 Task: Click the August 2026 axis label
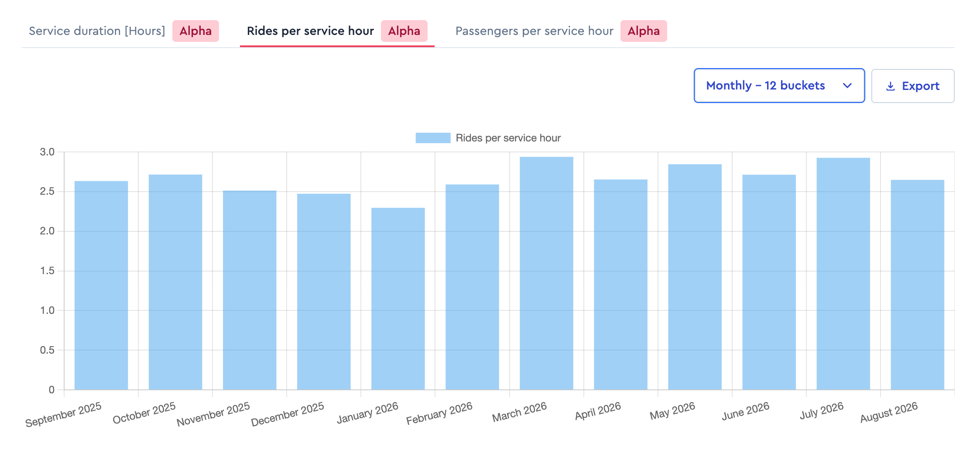(x=889, y=413)
